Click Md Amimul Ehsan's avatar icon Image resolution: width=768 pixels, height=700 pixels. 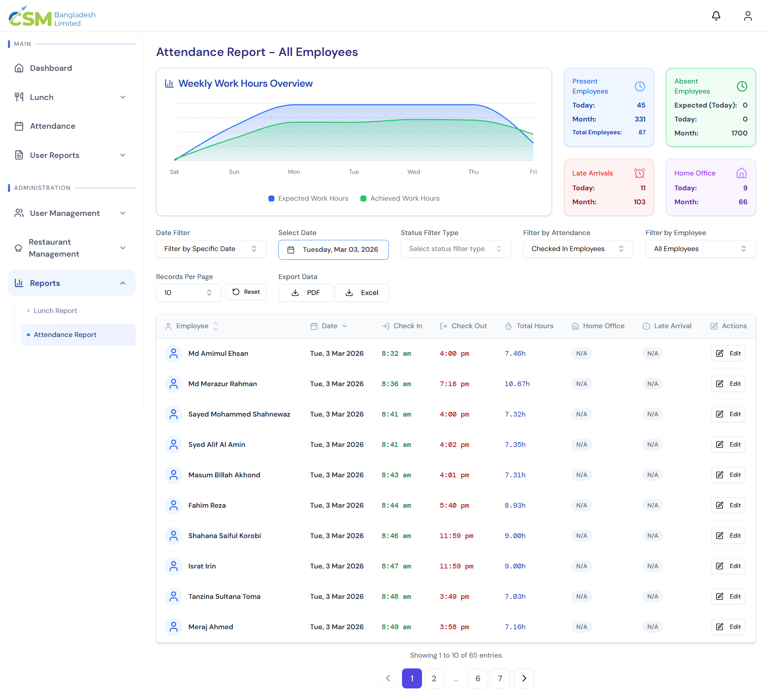[173, 353]
